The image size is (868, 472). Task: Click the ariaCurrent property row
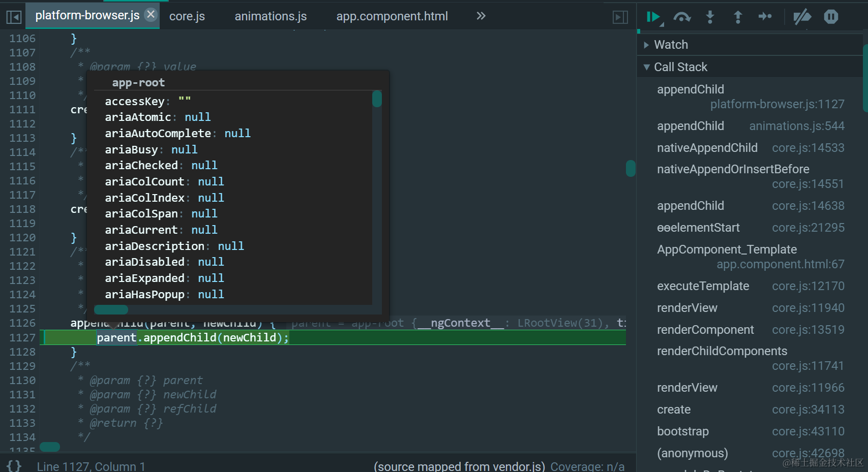click(x=161, y=230)
